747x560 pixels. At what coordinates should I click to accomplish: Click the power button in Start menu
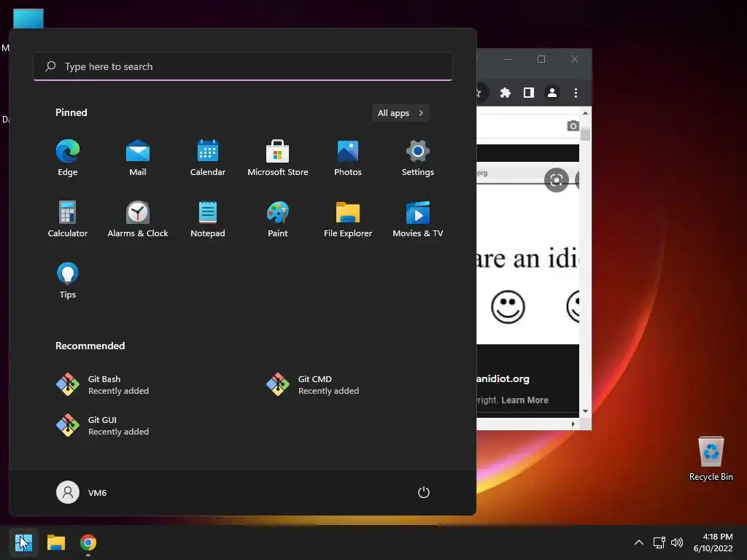click(424, 492)
